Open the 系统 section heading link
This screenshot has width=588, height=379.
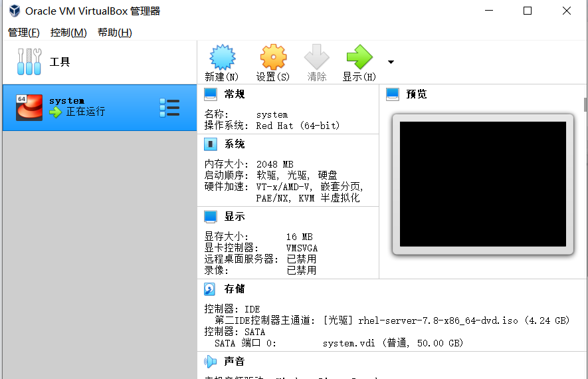click(235, 144)
